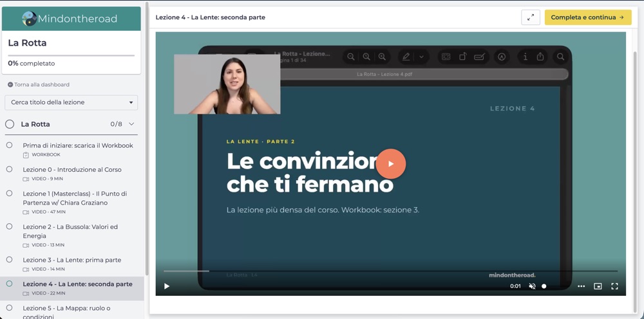Mark the Lezione 4 circle as complete
This screenshot has width=644, height=319.
tap(10, 284)
